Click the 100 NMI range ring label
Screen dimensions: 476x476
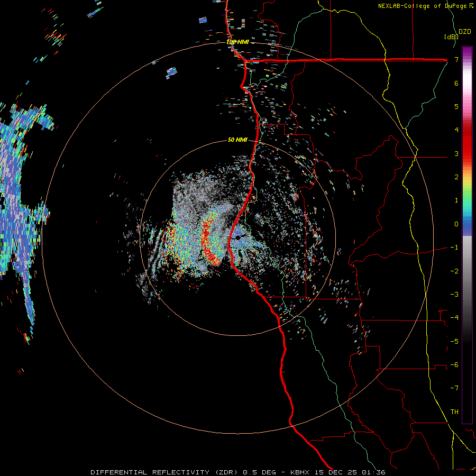pyautogui.click(x=237, y=42)
